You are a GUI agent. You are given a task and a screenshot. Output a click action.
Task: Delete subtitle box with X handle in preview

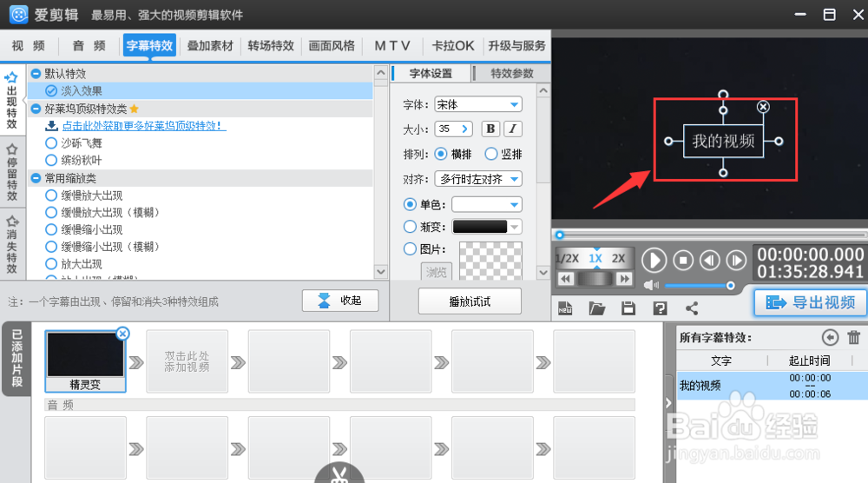click(763, 107)
